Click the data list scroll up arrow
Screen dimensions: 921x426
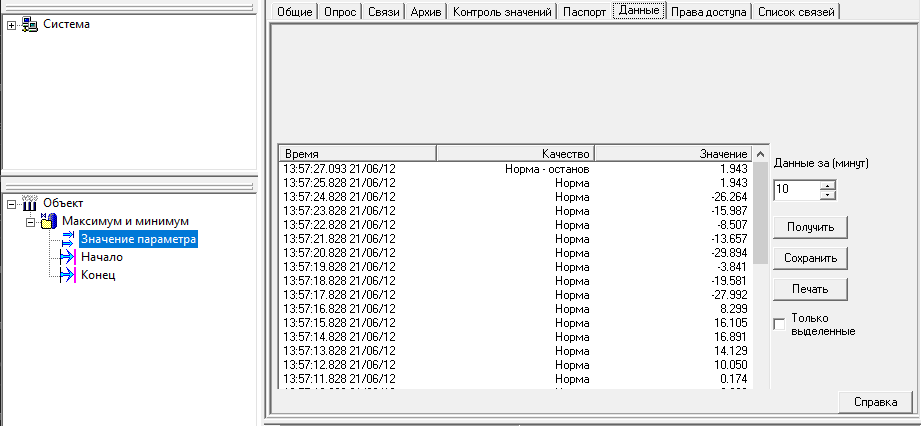click(x=760, y=154)
